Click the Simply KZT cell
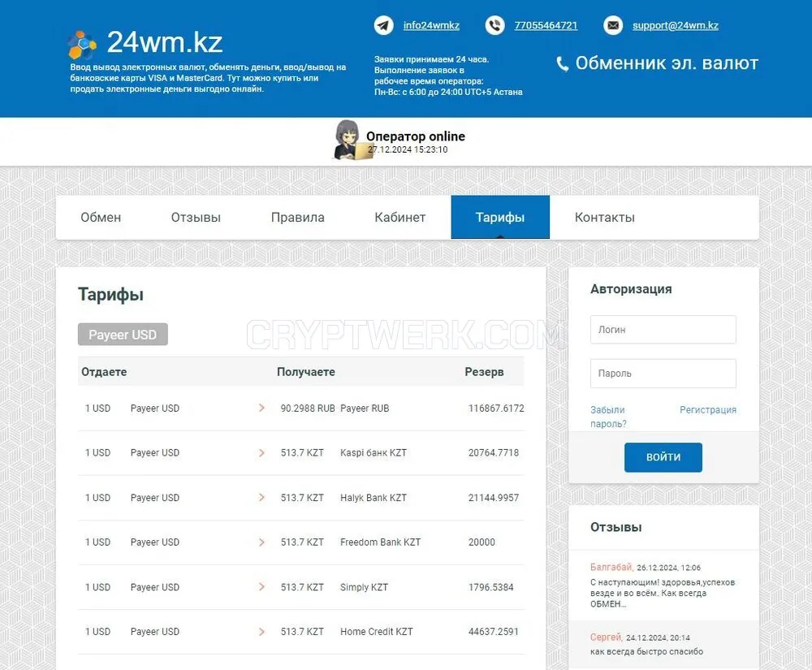Screen dimensions: 812x670 coord(364,587)
